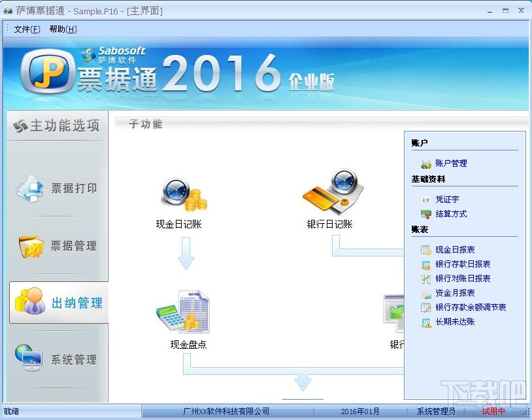The height and width of the screenshot is (420, 532).
Task: Click the partially hidden 银行 reconciliation icon
Action: [393, 313]
